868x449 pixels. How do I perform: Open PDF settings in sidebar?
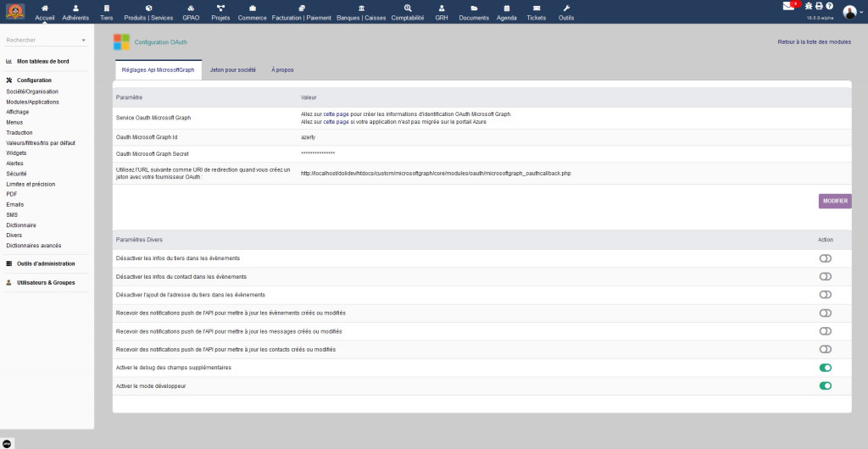click(x=12, y=194)
